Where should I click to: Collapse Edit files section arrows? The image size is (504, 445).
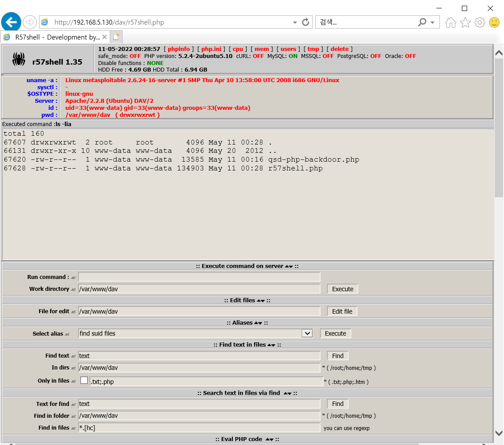[x=261, y=300]
